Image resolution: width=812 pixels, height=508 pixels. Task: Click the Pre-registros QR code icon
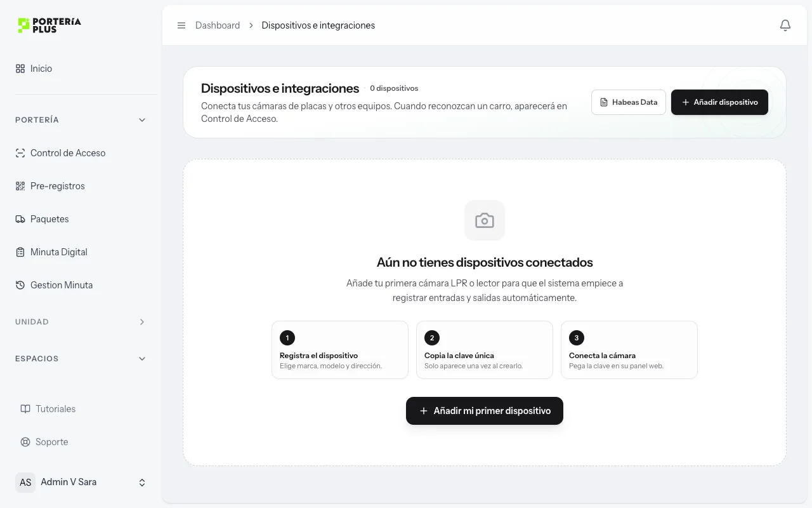tap(20, 186)
